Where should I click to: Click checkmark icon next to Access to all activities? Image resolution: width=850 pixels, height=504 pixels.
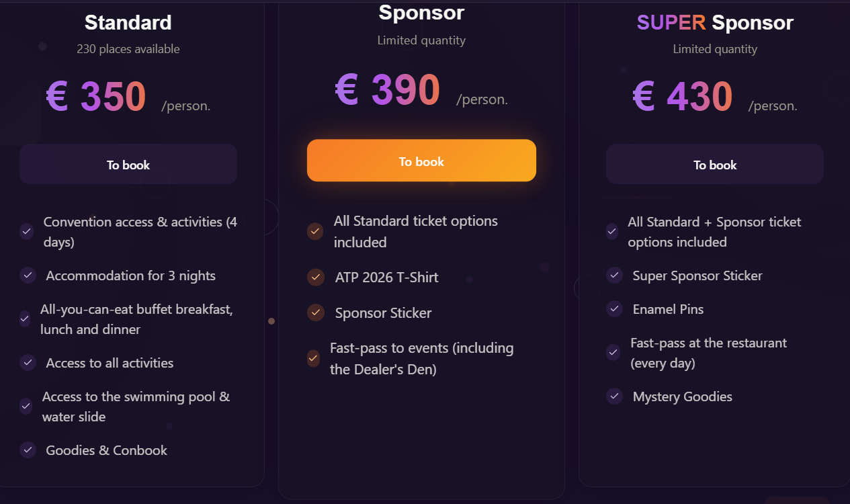[x=28, y=363]
